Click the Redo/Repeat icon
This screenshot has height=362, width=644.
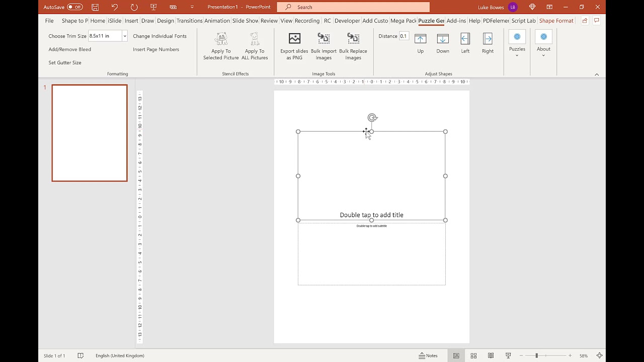pyautogui.click(x=134, y=7)
